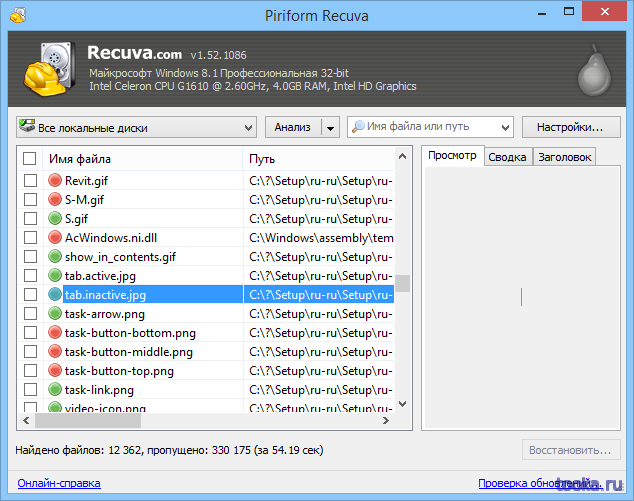Click the Recuva app icon in title bar

18,15
